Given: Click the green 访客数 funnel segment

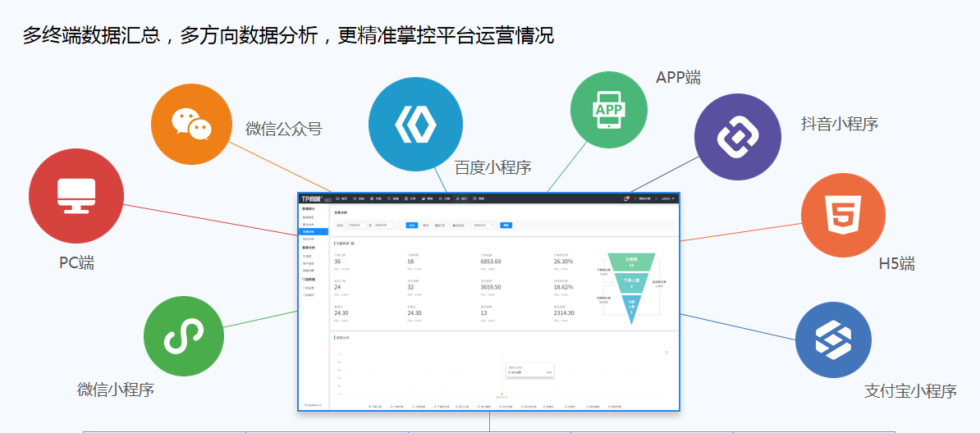Looking at the screenshot, I should [x=630, y=262].
